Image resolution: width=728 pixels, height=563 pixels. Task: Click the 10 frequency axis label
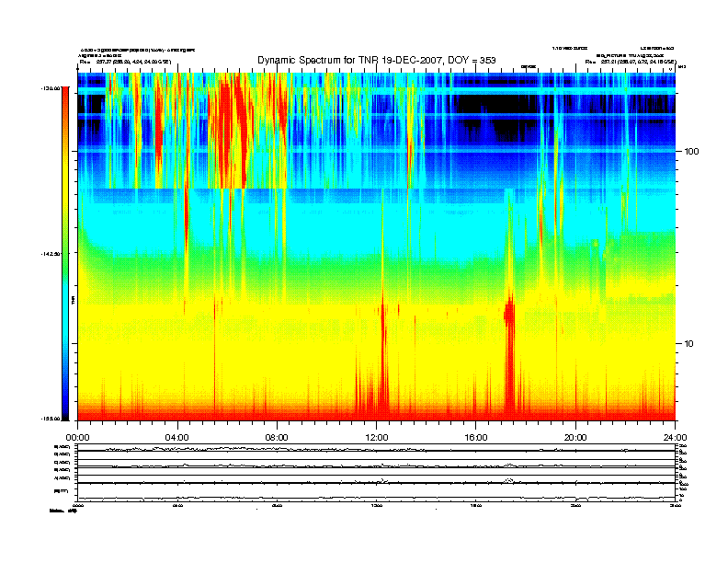tap(689, 344)
